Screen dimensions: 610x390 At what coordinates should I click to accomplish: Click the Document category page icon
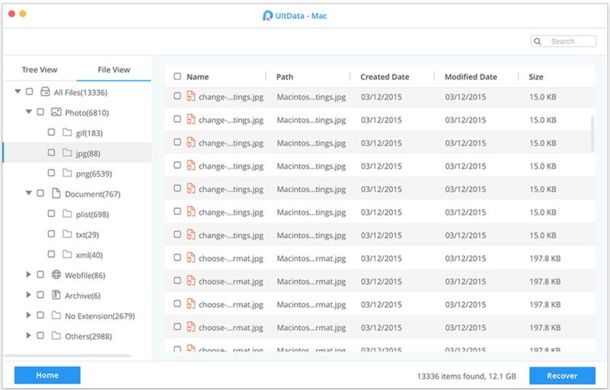click(x=56, y=193)
